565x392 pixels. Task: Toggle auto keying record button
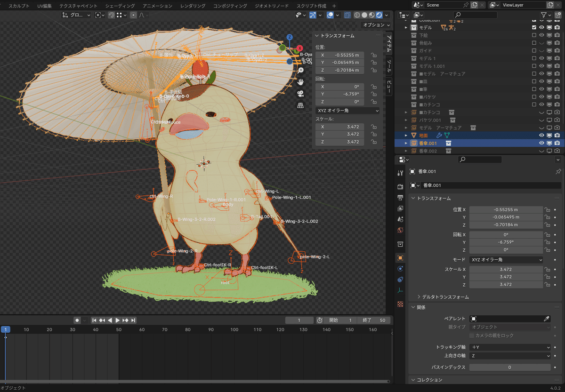(x=77, y=320)
